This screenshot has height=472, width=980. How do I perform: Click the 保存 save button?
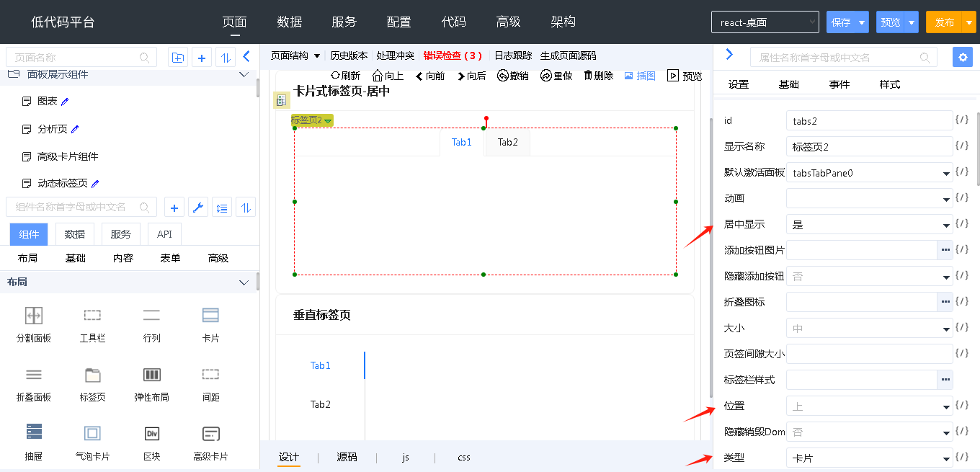click(841, 22)
